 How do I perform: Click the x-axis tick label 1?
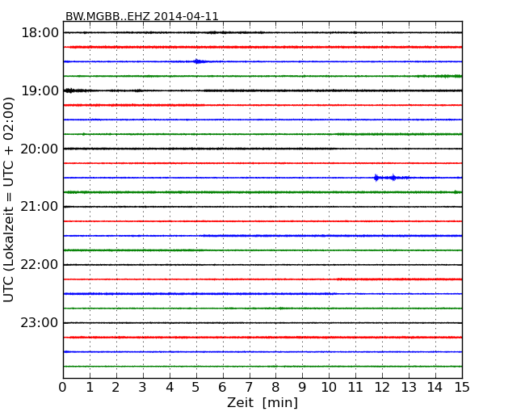[90, 387]
